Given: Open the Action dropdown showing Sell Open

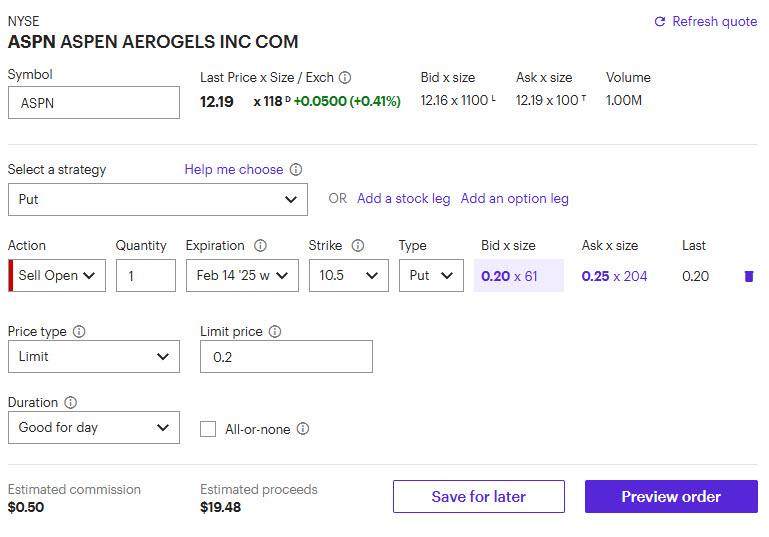Looking at the screenshot, I should (59, 275).
